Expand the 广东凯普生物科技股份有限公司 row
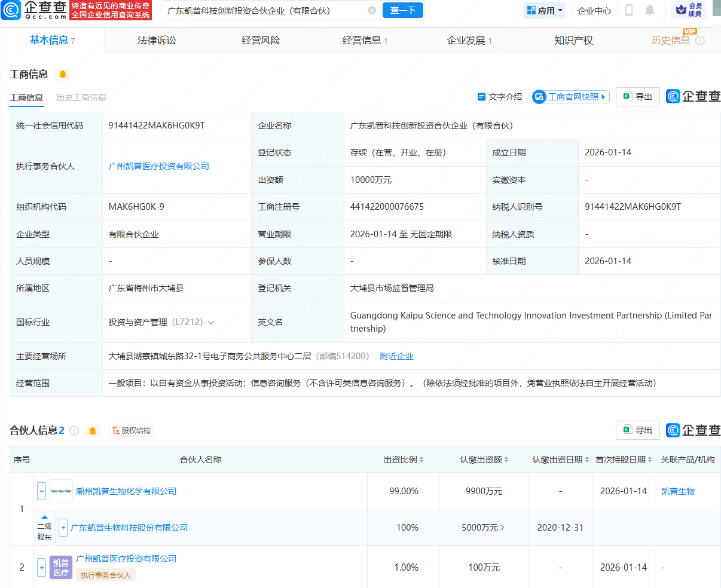This screenshot has width=721, height=588. point(63,528)
